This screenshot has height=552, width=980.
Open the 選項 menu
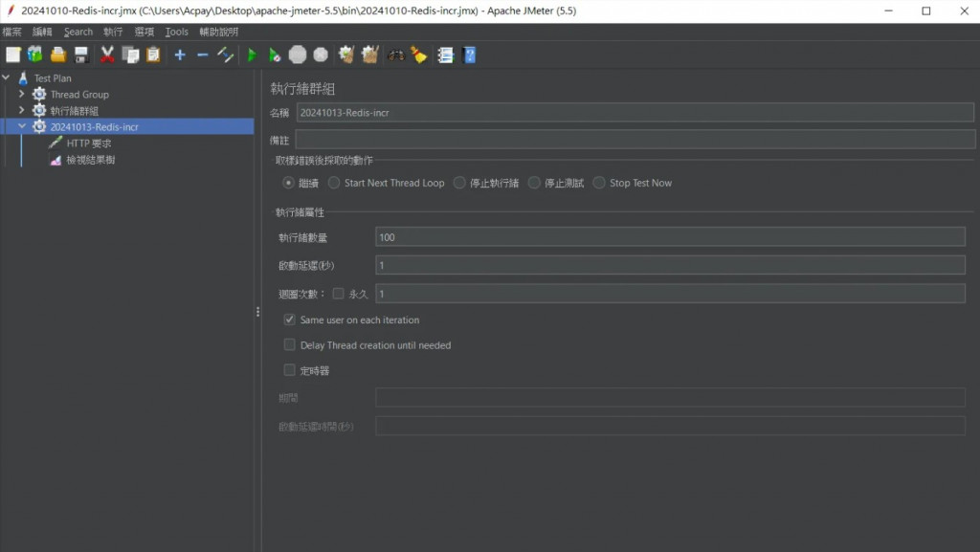pos(145,32)
